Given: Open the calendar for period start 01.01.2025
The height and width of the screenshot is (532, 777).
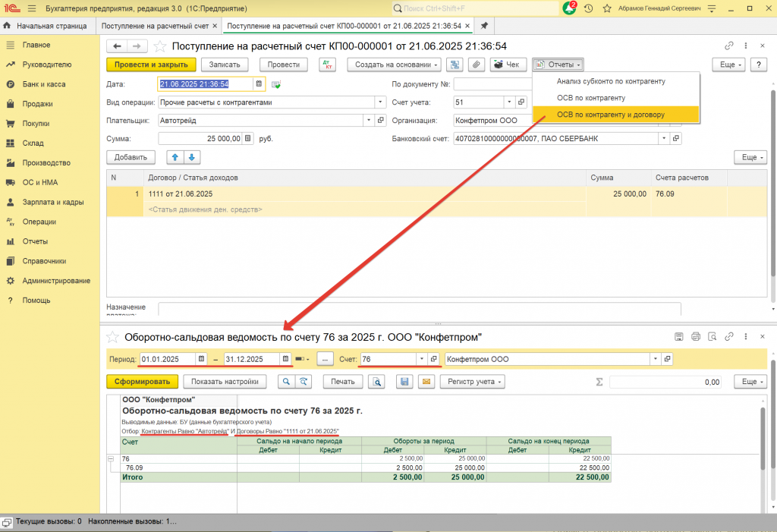Looking at the screenshot, I should [x=201, y=359].
